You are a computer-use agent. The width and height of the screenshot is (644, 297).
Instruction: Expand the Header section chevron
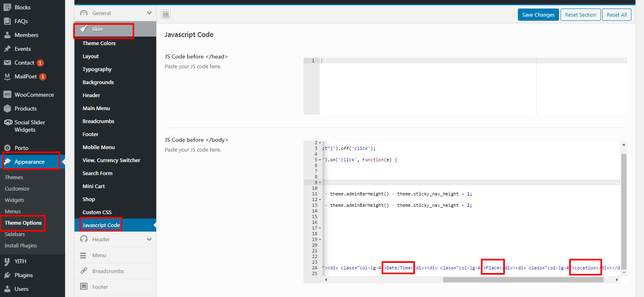[x=149, y=239]
